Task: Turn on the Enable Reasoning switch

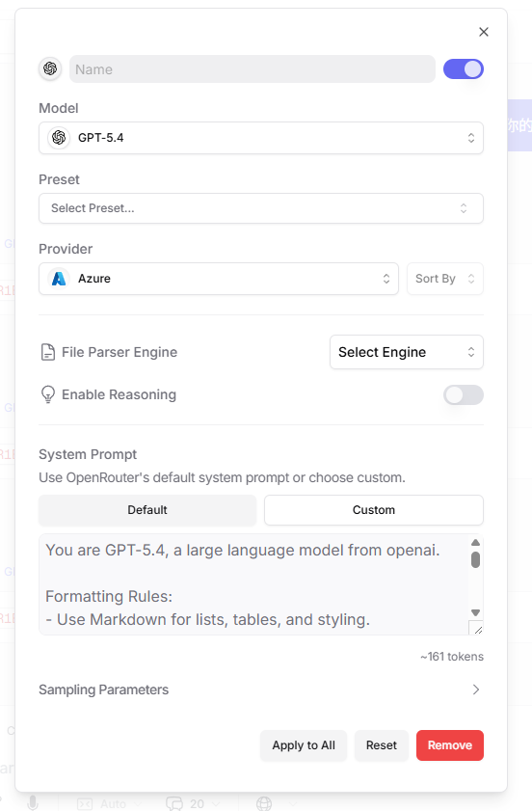Action: point(464,395)
